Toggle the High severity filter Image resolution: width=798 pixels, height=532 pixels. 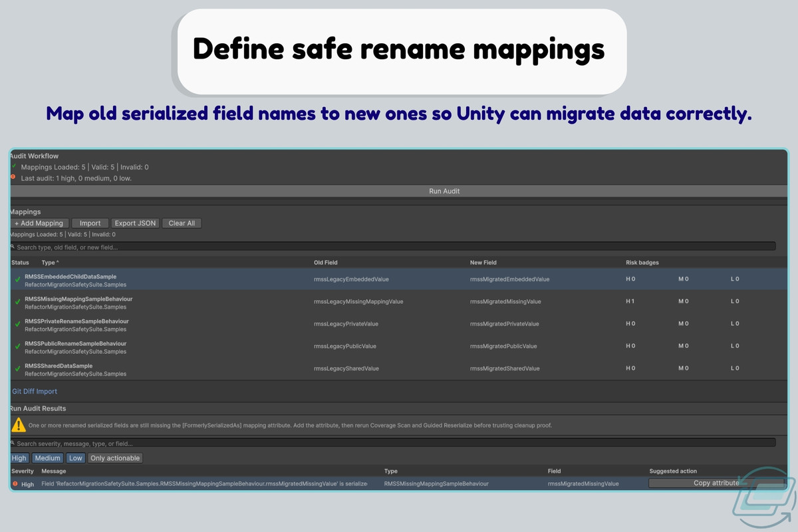[19, 458]
